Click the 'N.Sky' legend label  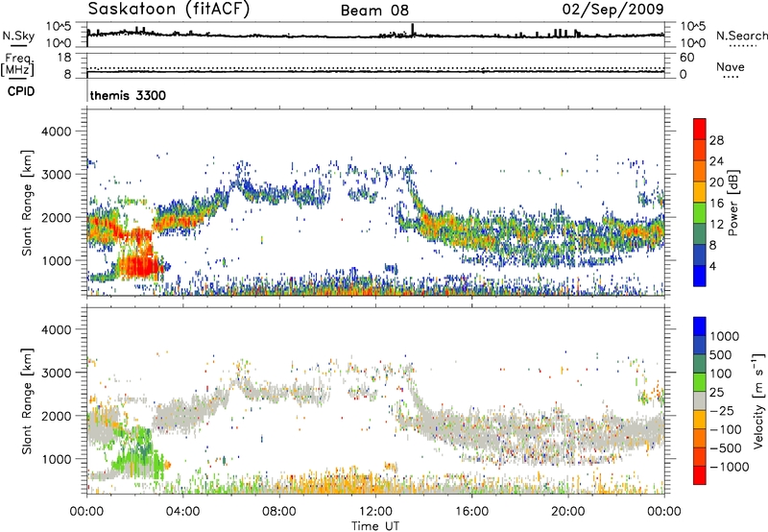point(18,36)
